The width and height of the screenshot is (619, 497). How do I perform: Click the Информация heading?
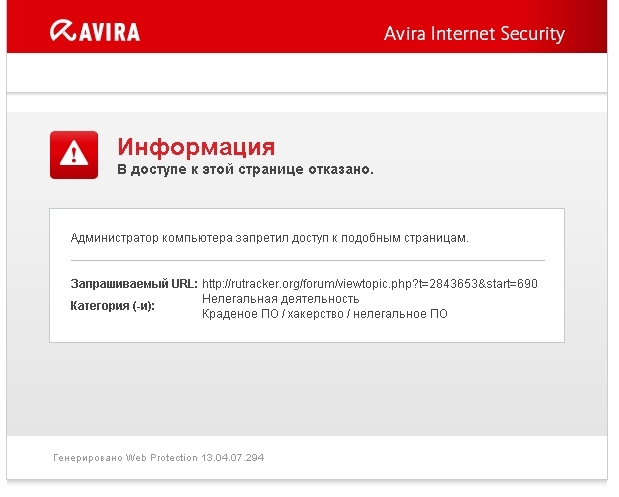point(196,146)
